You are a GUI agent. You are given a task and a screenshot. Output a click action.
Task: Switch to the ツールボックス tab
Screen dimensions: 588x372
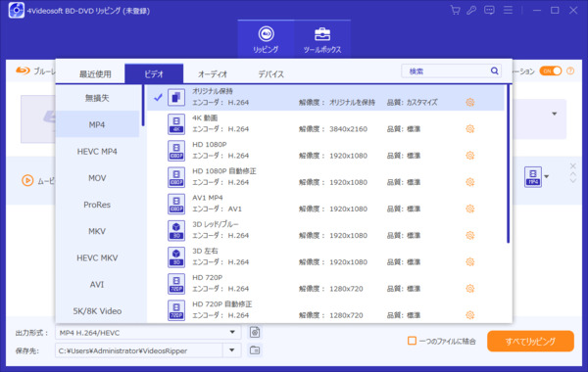click(x=322, y=39)
